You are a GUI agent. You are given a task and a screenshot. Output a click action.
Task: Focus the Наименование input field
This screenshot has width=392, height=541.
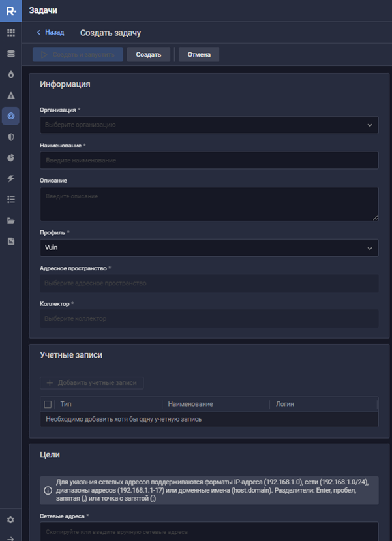209,161
